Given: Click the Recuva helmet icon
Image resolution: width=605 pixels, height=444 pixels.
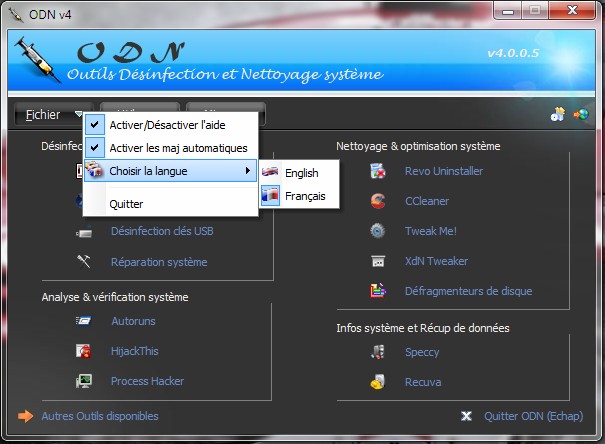Looking at the screenshot, I should (378, 382).
